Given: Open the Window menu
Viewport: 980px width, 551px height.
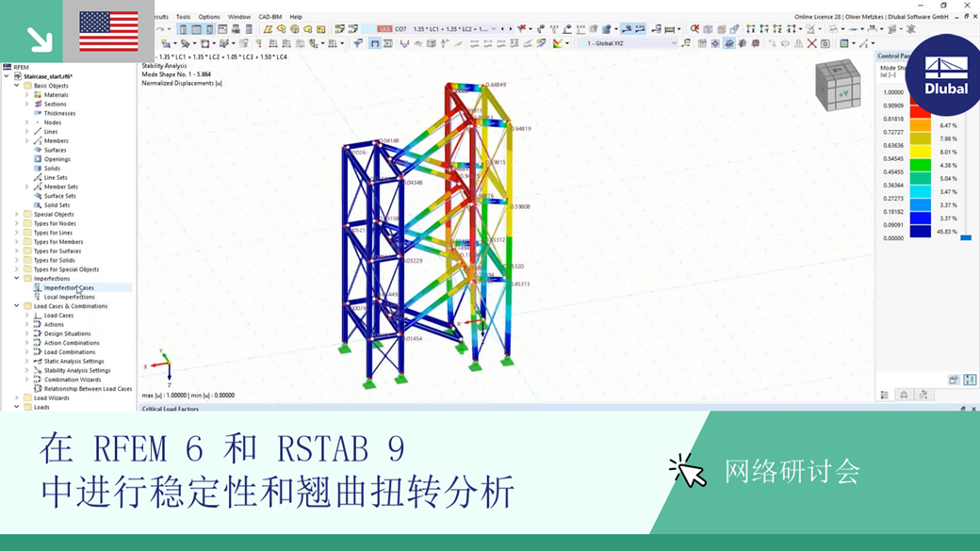Looking at the screenshot, I should (238, 17).
